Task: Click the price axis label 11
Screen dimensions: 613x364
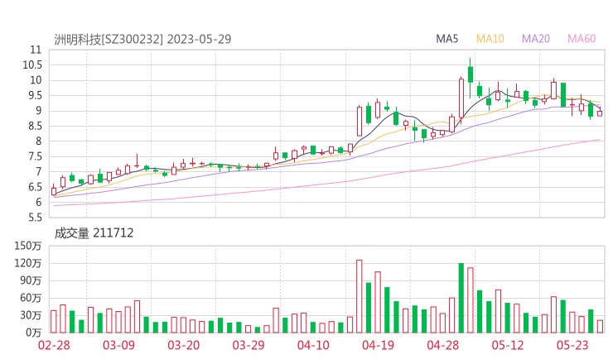Action: [36, 50]
